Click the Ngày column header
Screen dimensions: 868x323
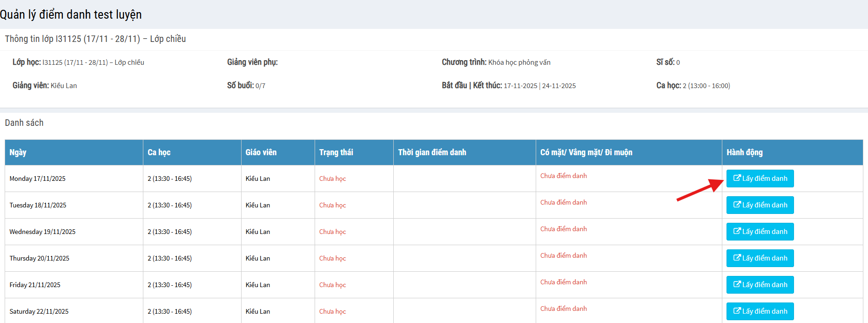[x=18, y=152]
